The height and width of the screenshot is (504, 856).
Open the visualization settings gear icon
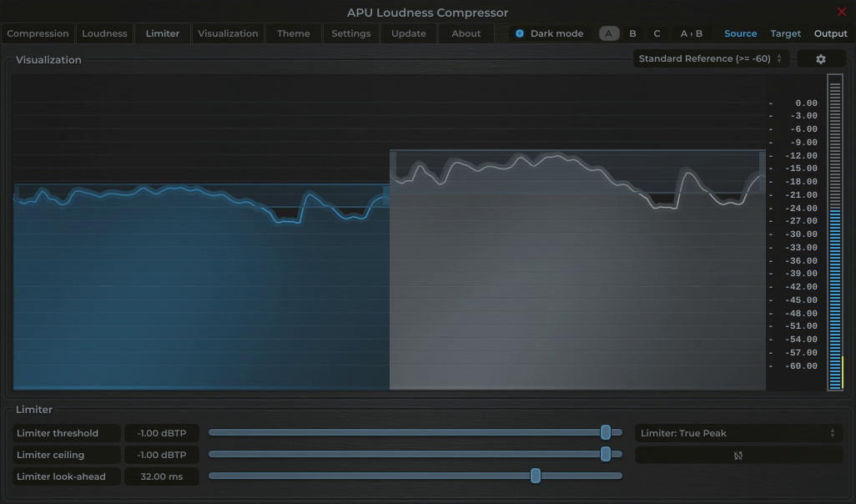[821, 58]
